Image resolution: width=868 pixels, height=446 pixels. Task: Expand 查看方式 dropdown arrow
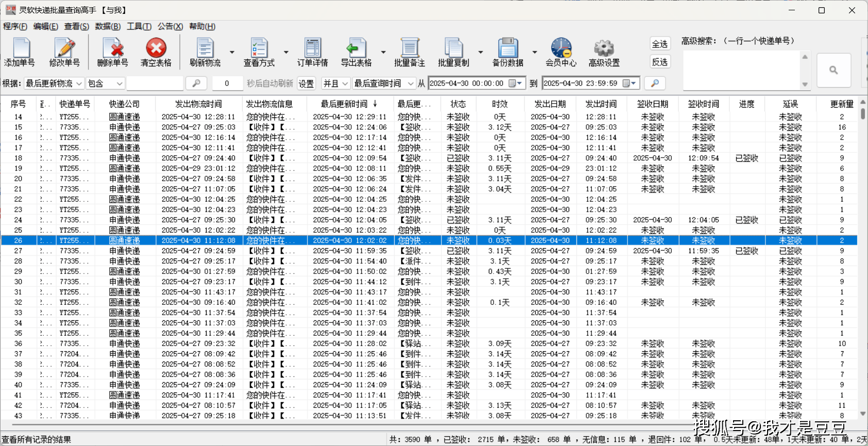[286, 52]
